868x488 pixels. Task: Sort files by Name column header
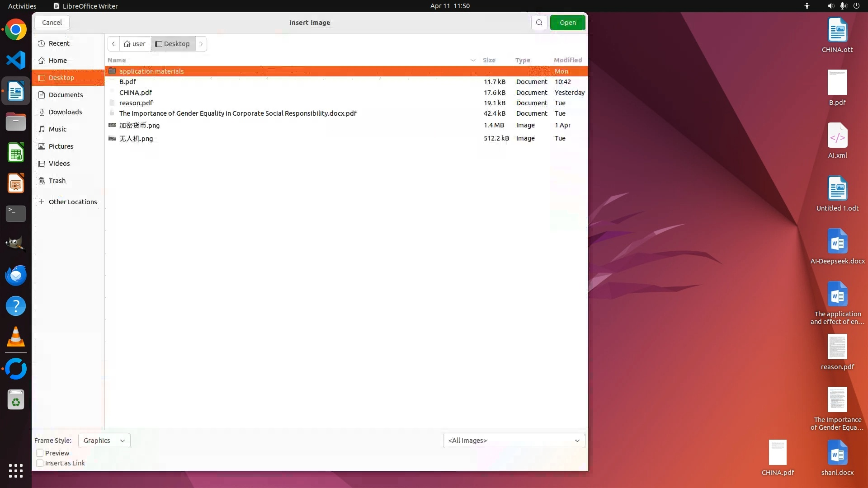tap(117, 60)
